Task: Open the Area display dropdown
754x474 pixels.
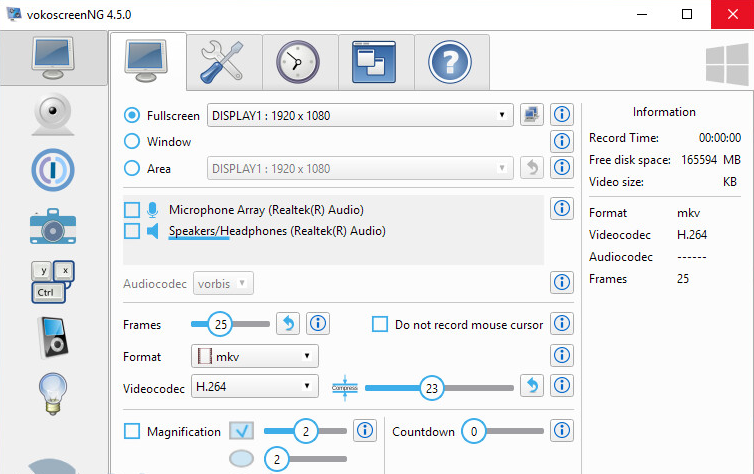Action: pos(360,168)
